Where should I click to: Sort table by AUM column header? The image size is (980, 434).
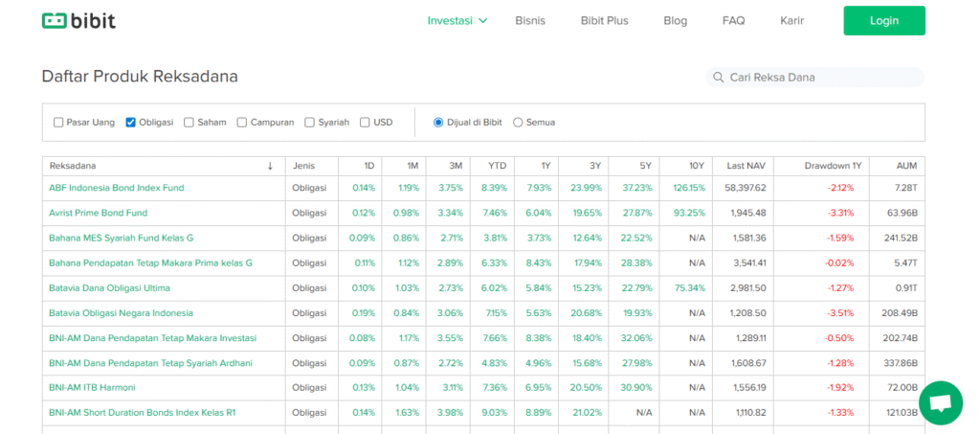click(x=906, y=166)
